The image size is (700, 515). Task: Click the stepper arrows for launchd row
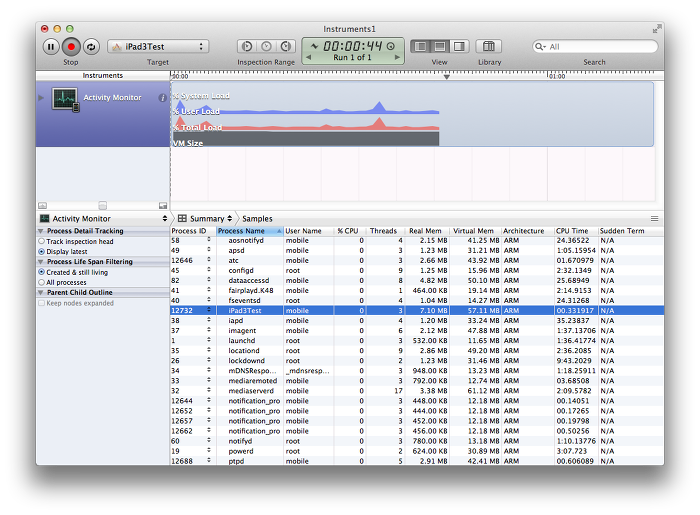pos(208,340)
